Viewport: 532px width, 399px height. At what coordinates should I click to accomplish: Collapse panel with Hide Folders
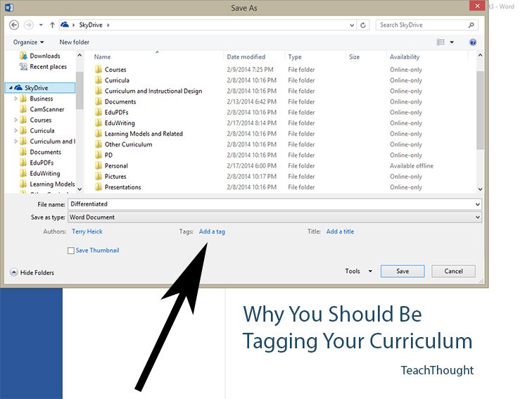(32, 272)
